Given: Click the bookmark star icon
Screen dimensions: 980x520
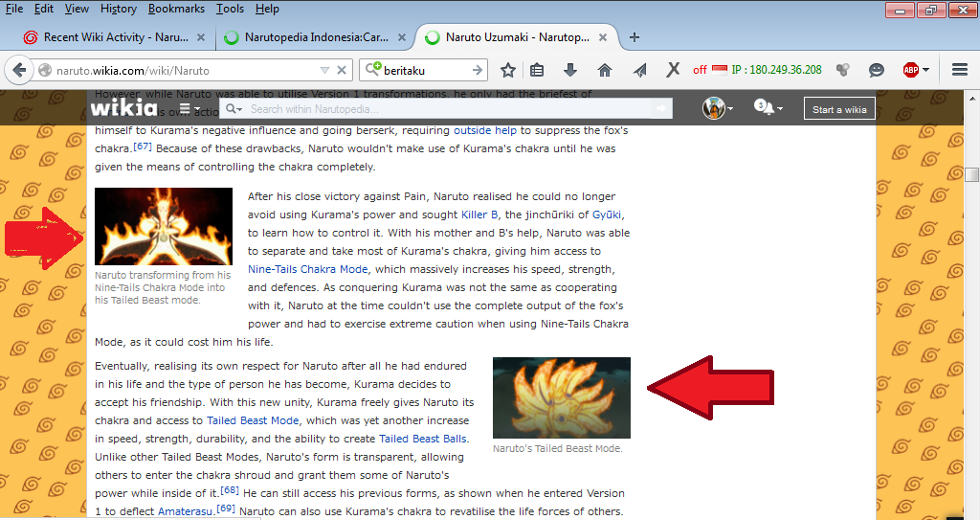Looking at the screenshot, I should (508, 70).
